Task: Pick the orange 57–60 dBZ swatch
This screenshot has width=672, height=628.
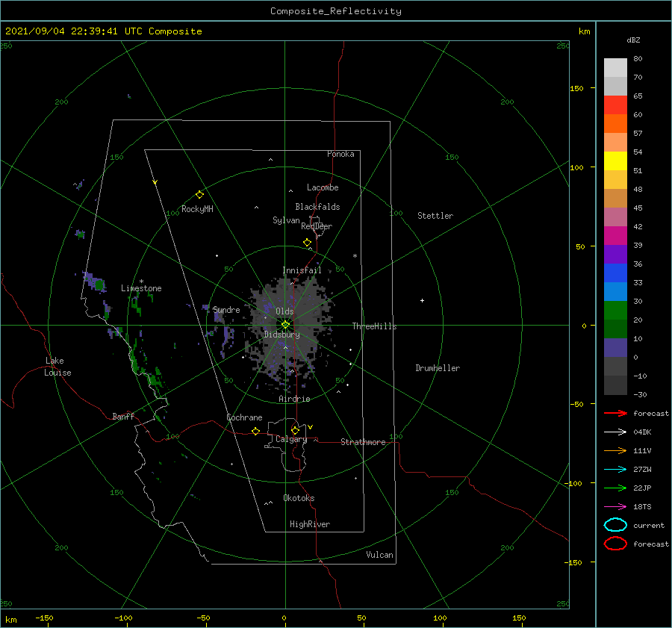Action: coord(615,123)
